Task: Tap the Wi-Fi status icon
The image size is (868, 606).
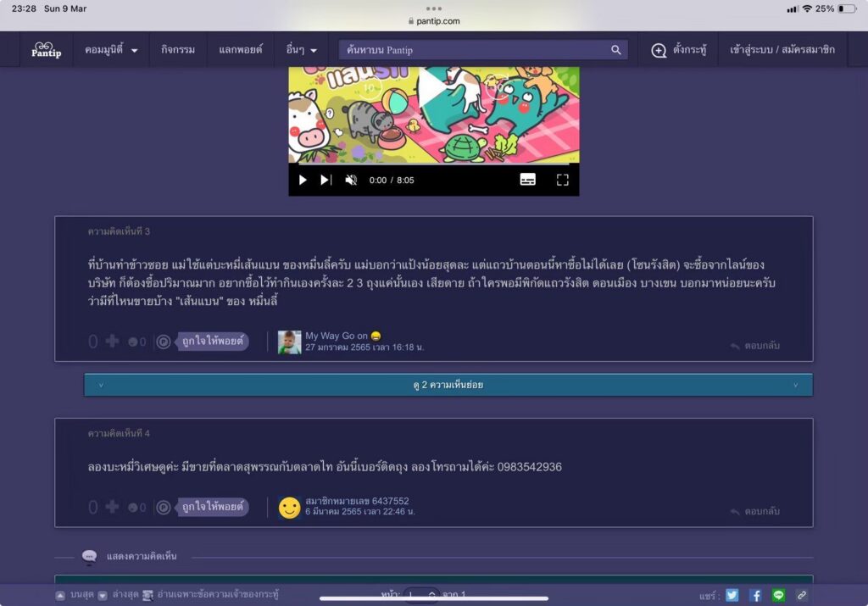Action: 807,8
